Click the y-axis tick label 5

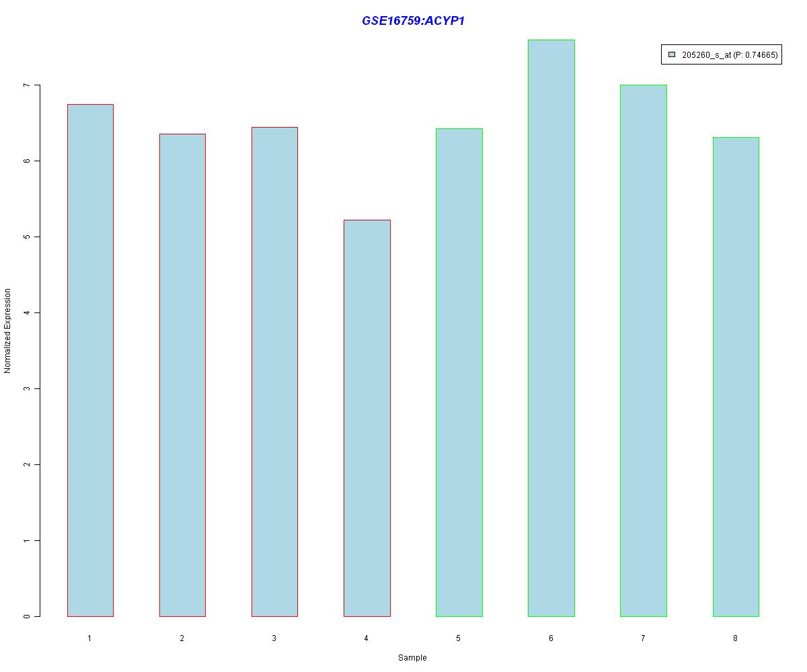click(26, 237)
